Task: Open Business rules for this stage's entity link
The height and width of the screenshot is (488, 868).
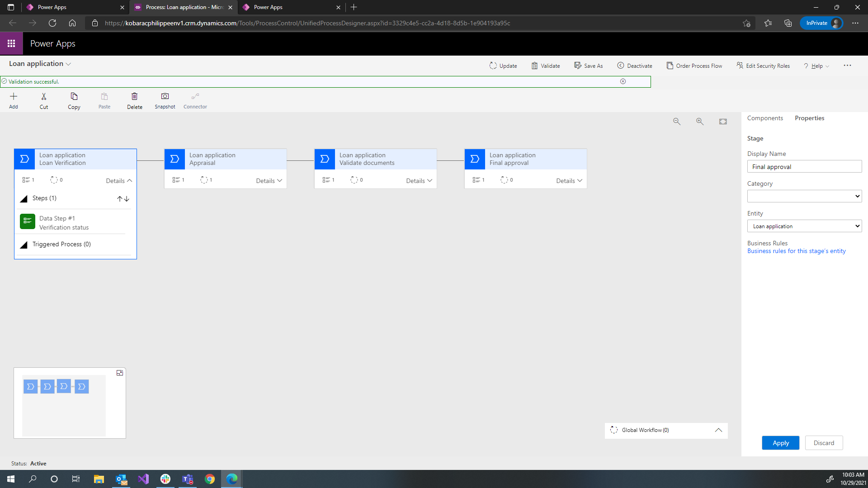Action: click(796, 251)
